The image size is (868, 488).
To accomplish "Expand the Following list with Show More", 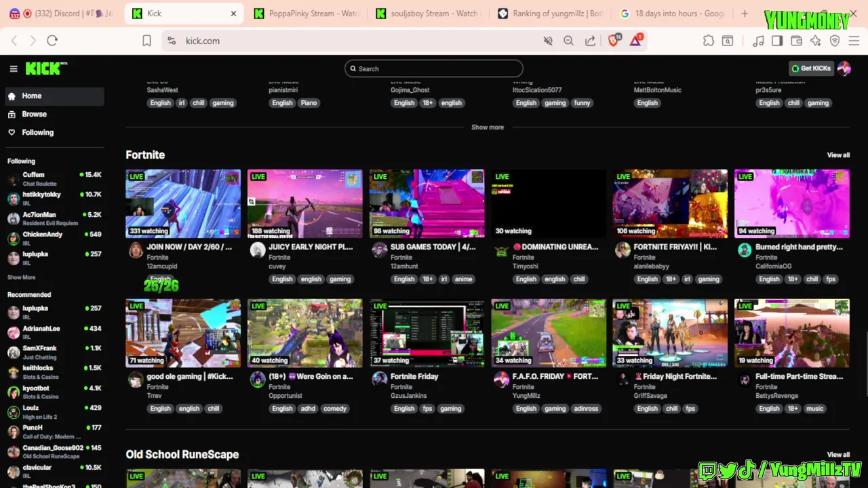I will pyautogui.click(x=21, y=277).
